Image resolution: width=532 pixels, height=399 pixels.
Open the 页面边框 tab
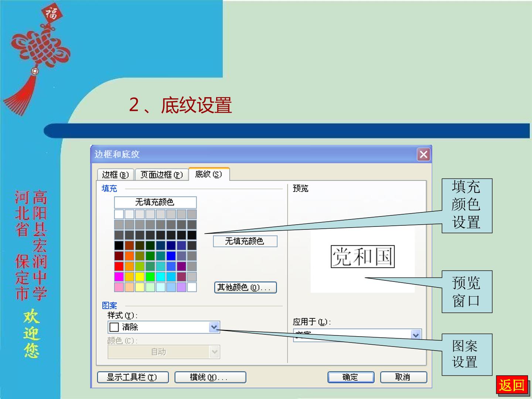[x=162, y=175]
